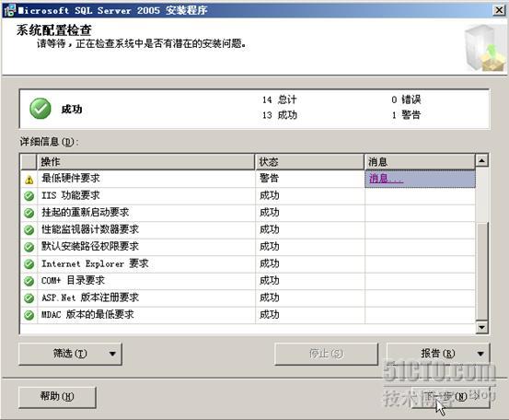Click the green check icon for 挂起的重新启动要求
The width and height of the screenshot is (509, 420).
pyautogui.click(x=29, y=213)
